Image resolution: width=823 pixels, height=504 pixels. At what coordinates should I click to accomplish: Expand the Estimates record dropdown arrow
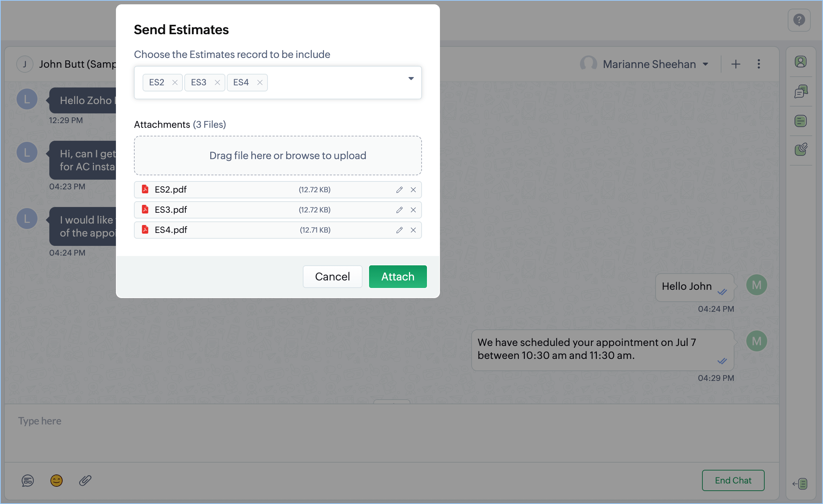[x=411, y=78]
